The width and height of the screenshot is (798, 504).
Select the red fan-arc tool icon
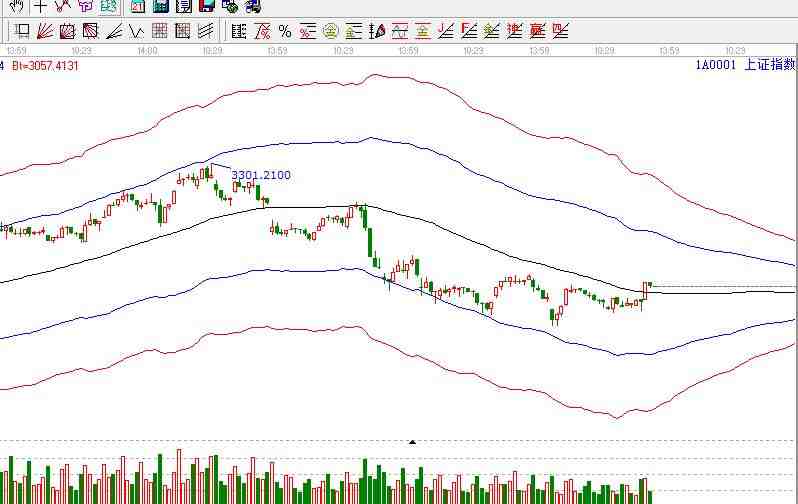point(377,31)
